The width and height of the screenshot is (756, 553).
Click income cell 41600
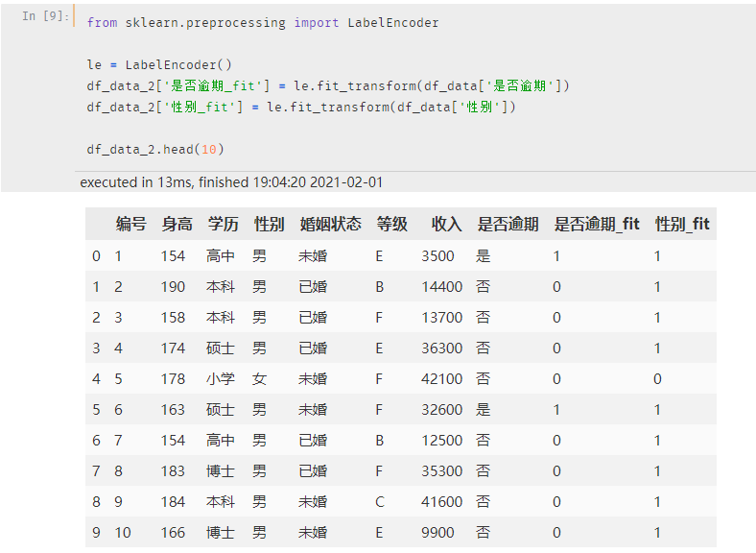[441, 502]
